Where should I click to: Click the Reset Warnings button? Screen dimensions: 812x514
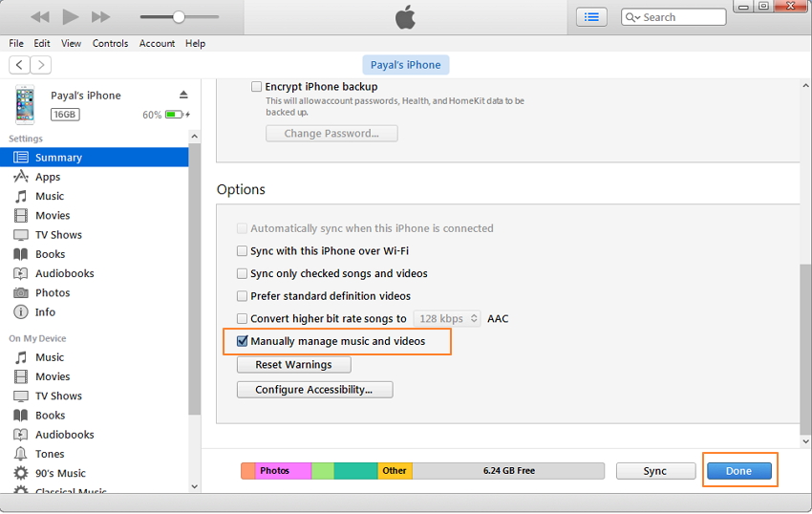pos(293,365)
